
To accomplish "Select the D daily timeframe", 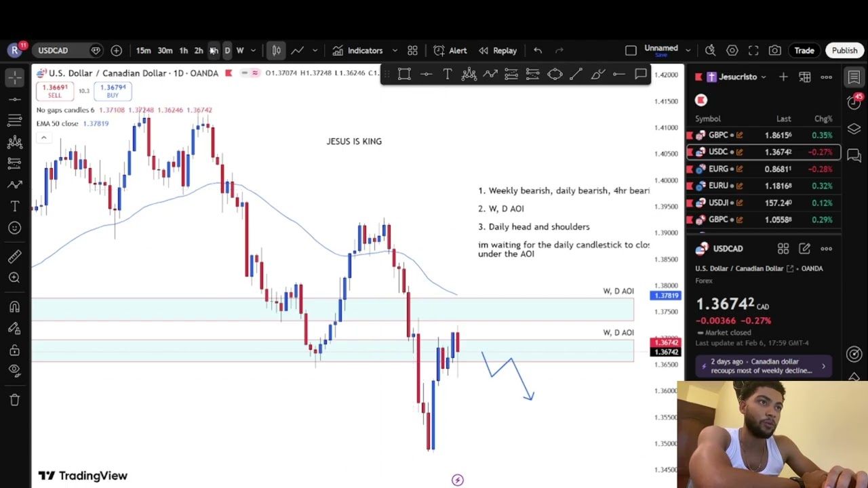I will pos(227,50).
